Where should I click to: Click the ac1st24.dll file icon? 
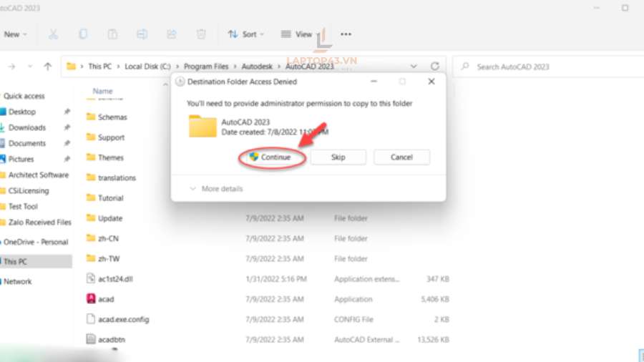pos(91,279)
